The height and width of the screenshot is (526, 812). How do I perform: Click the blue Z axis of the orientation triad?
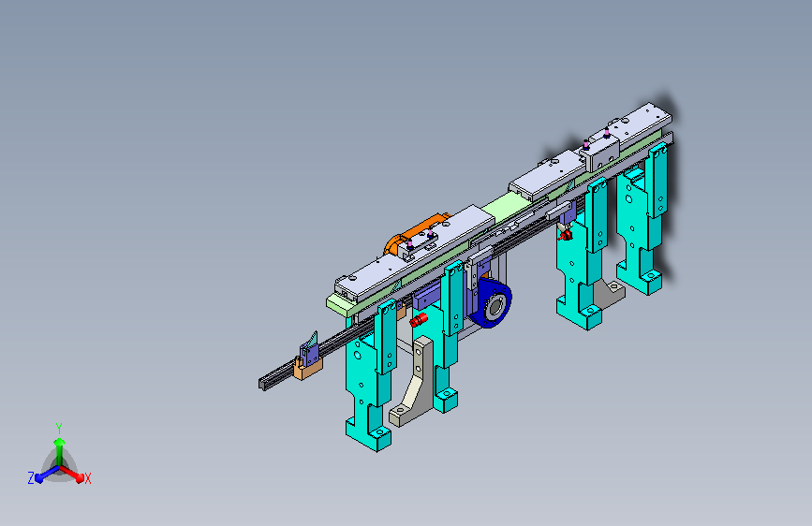(46, 474)
